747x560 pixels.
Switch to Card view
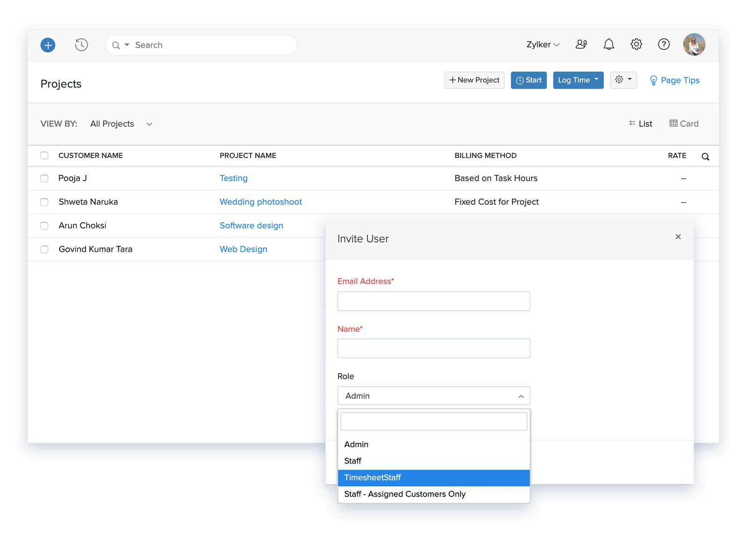click(x=684, y=124)
